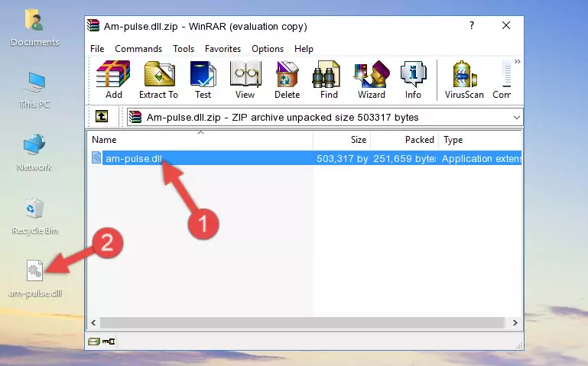Select the am-pulse.dll desktop file icon

(35, 279)
